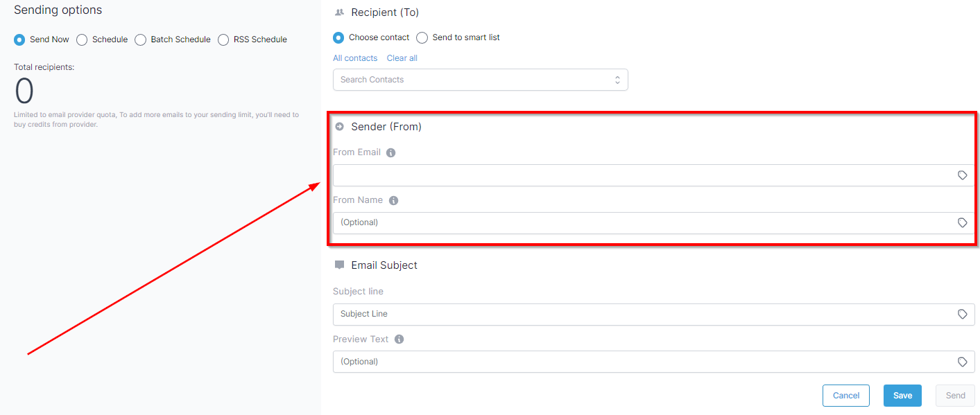Click the info icon beside From Email
The image size is (980, 415).
click(390, 153)
